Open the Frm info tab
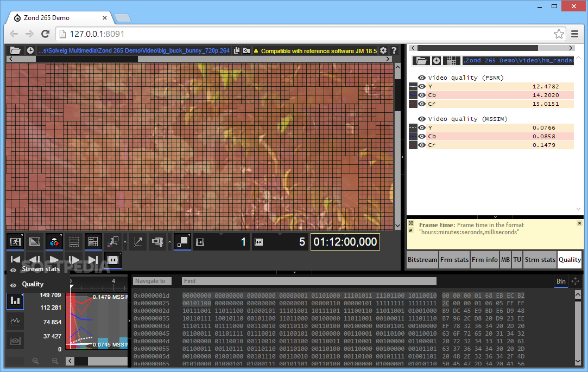Screen dimensions: 588x372 click(x=484, y=260)
